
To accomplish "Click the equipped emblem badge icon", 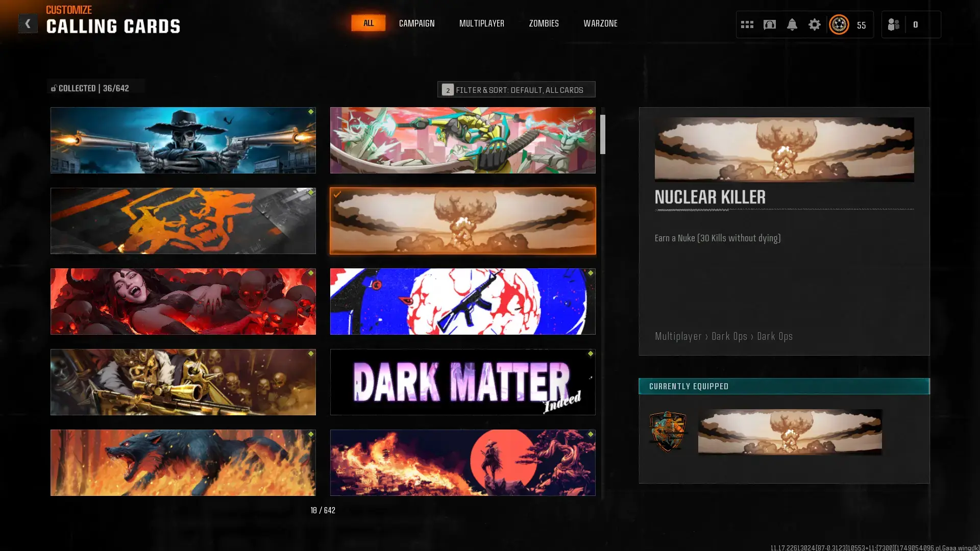I will [x=668, y=432].
